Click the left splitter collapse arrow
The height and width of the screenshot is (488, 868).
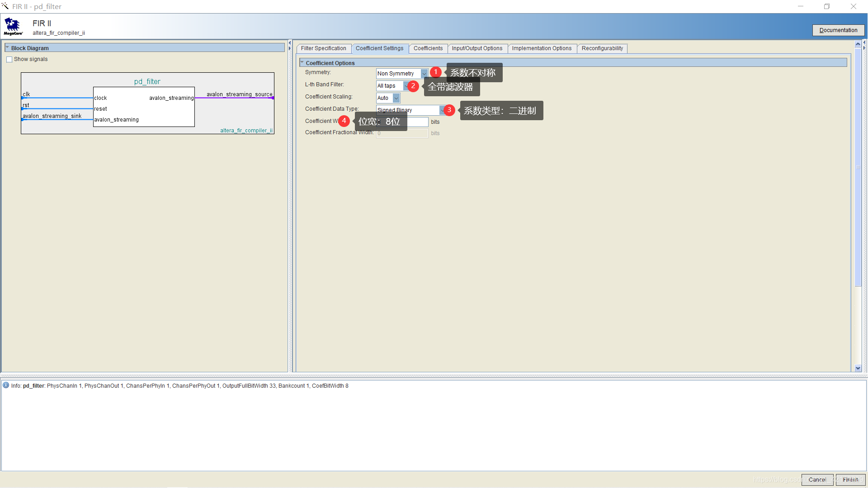click(290, 43)
